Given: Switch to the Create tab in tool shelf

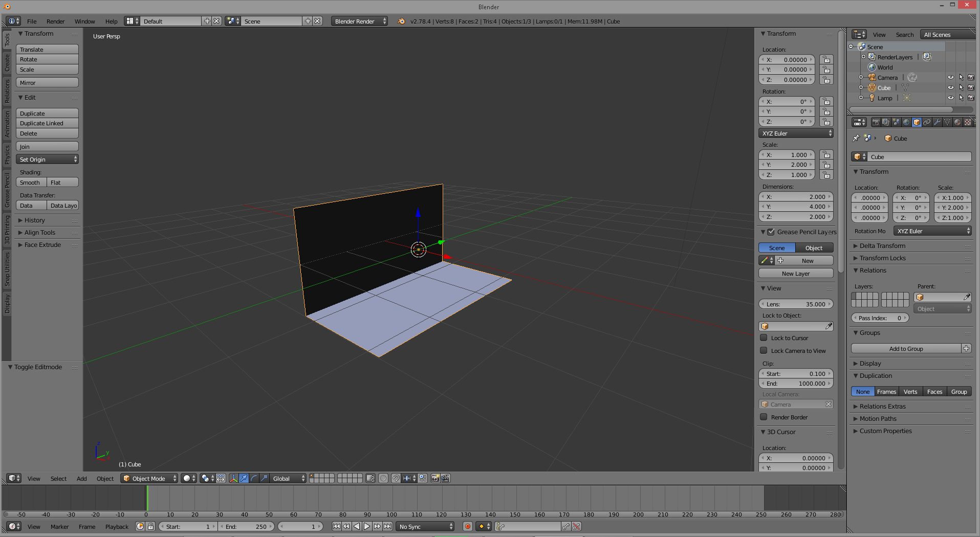Looking at the screenshot, I should (7, 63).
